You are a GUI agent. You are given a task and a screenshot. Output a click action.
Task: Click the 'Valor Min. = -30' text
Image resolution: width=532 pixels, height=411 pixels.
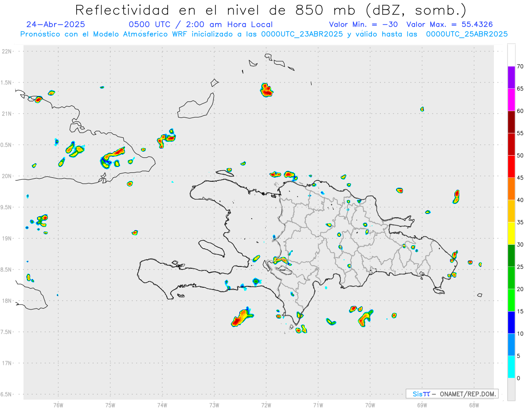[x=364, y=24]
